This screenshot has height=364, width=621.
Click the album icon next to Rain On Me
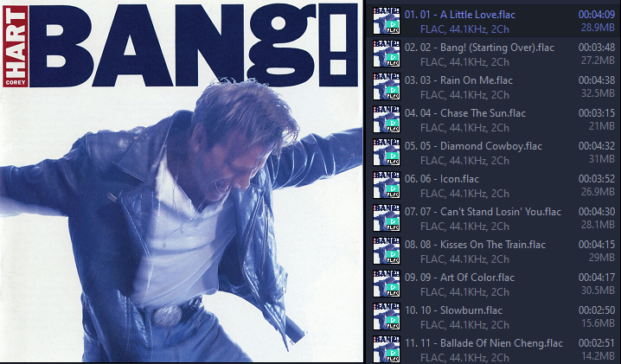(387, 86)
